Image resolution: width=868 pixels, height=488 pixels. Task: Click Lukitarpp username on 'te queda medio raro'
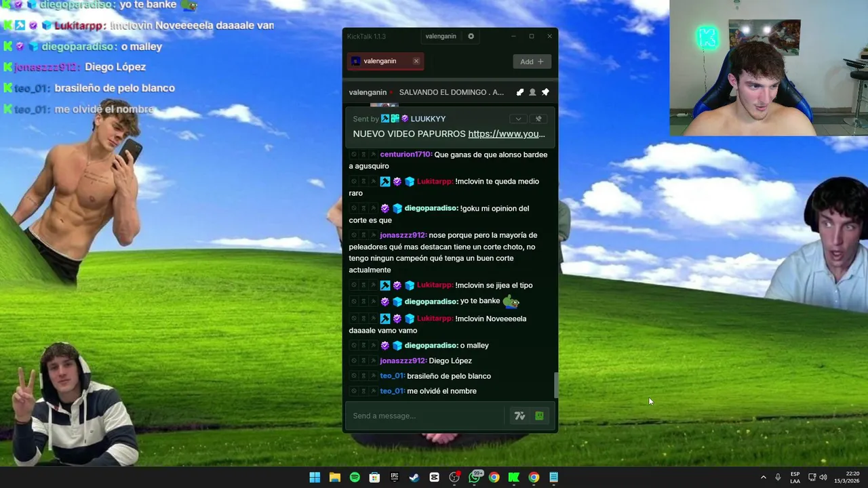pos(435,182)
